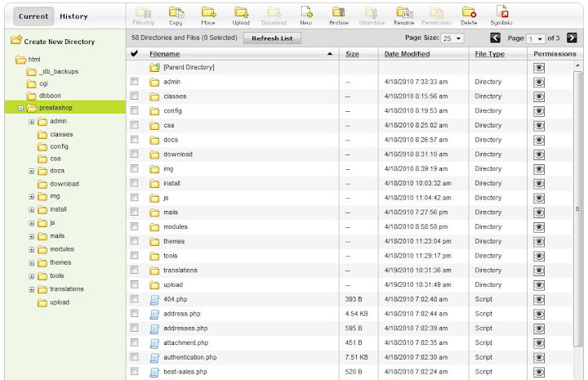Click the New file toolbar icon

pyautogui.click(x=306, y=12)
